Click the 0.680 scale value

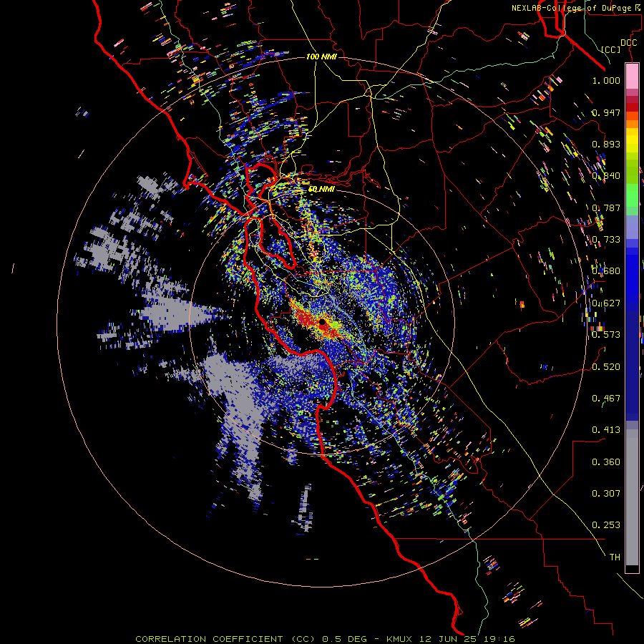pyautogui.click(x=606, y=271)
